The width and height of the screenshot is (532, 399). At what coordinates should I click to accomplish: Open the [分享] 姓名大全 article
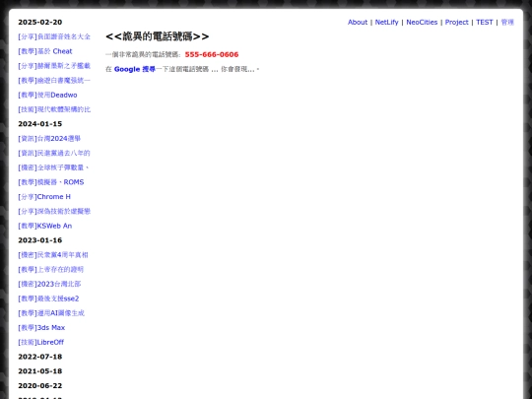tap(54, 36)
